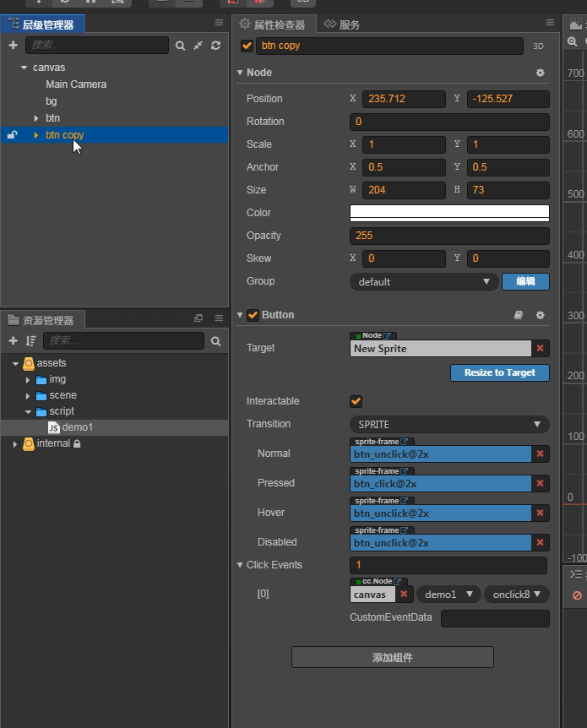Expand the scene folder
The width and height of the screenshot is (587, 728).
27,396
